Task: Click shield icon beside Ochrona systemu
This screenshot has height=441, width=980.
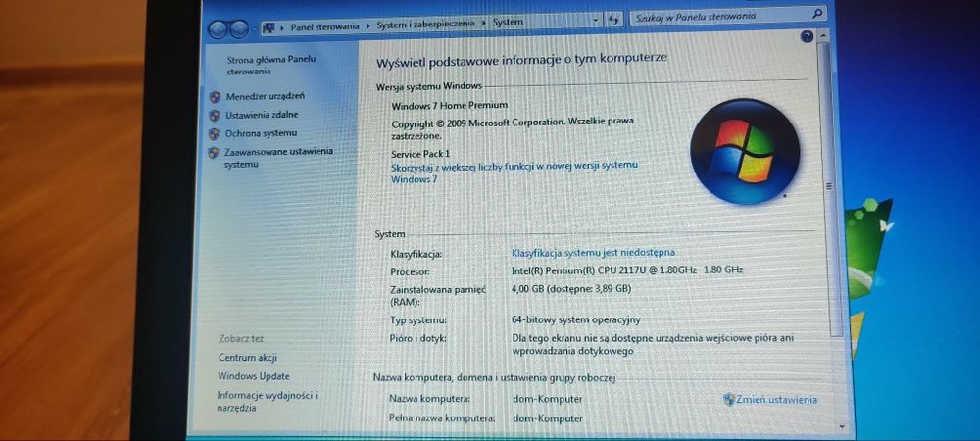Action: [x=214, y=133]
